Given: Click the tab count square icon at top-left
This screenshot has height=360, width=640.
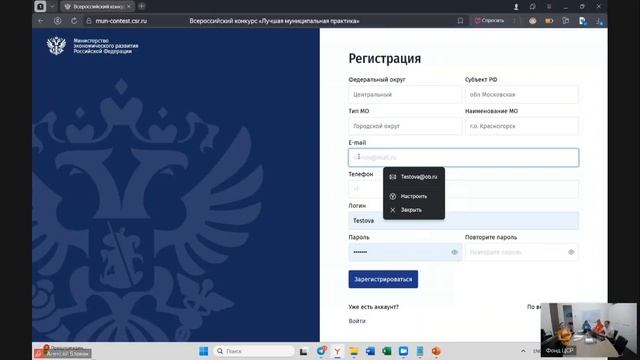Looking at the screenshot, I should point(40,6).
